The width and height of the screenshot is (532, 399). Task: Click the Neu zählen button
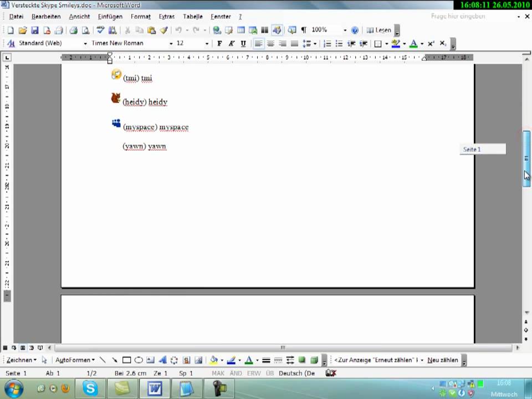click(442, 360)
